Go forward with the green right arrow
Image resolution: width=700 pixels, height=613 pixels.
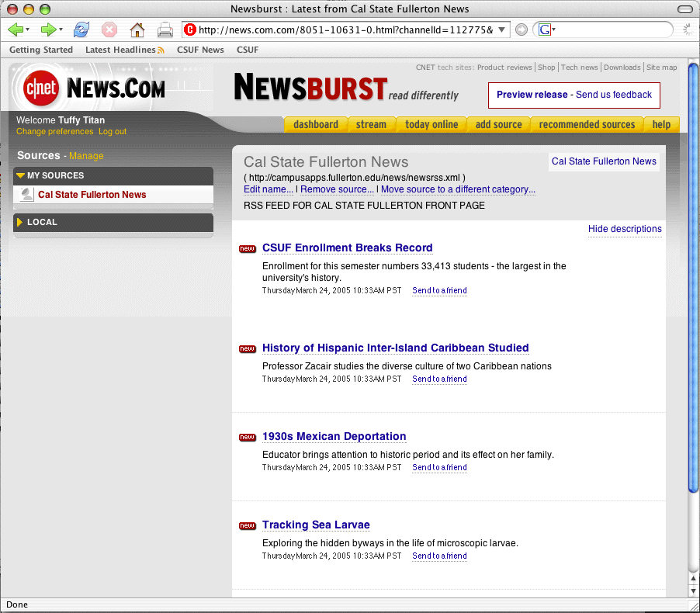pos(48,30)
